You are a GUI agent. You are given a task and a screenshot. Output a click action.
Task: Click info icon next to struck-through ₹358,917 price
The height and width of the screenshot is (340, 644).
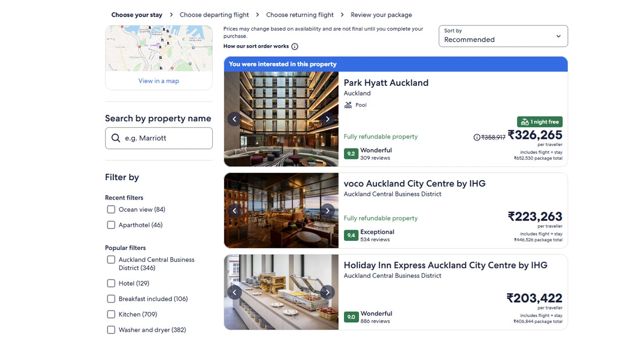coord(477,137)
